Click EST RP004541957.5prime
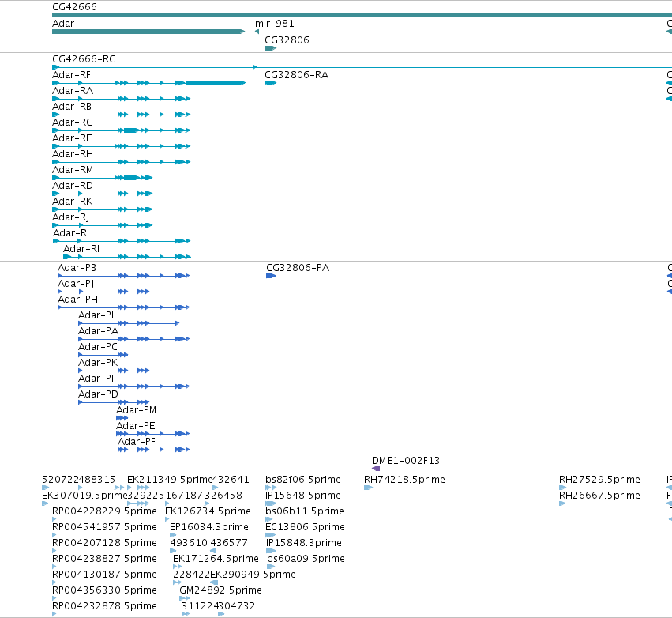The image size is (672, 618). [104, 527]
